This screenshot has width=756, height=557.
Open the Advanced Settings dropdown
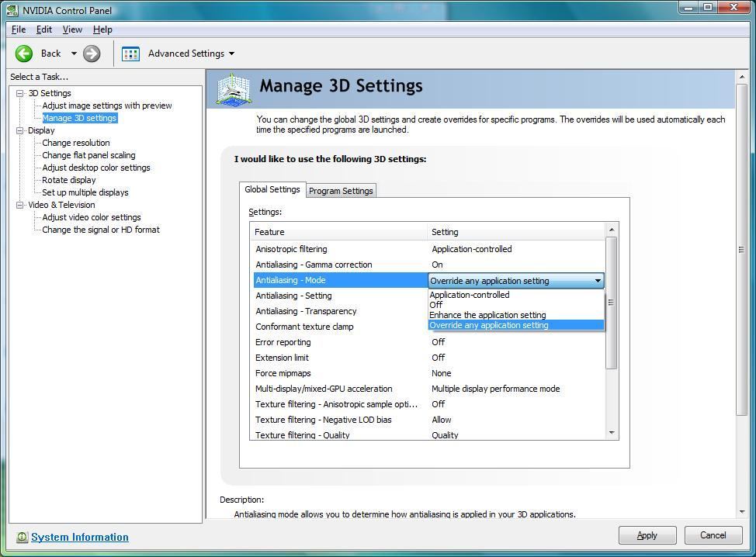(x=232, y=54)
